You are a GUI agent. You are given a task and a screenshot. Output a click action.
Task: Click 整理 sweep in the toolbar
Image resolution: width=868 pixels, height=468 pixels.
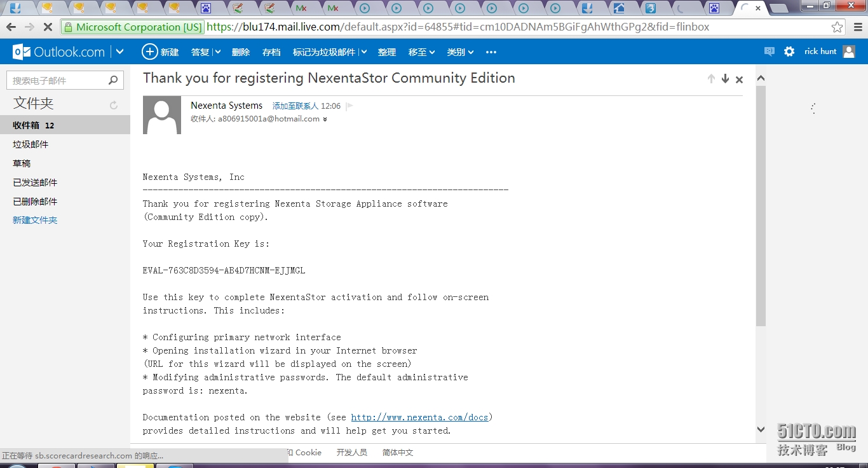point(387,52)
